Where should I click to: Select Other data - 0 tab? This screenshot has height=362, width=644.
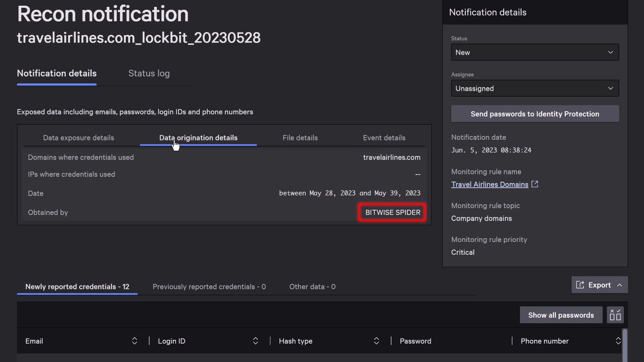[x=312, y=287]
